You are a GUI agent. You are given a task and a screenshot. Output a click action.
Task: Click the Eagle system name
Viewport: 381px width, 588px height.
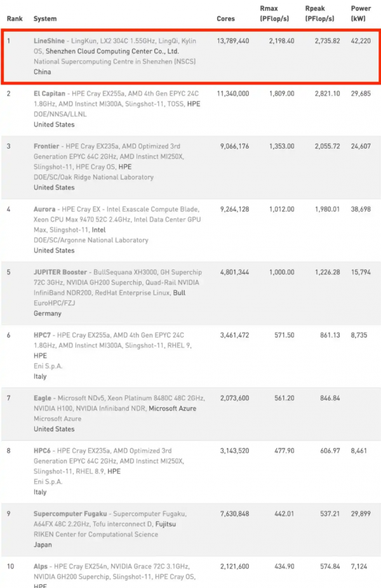[x=43, y=398]
